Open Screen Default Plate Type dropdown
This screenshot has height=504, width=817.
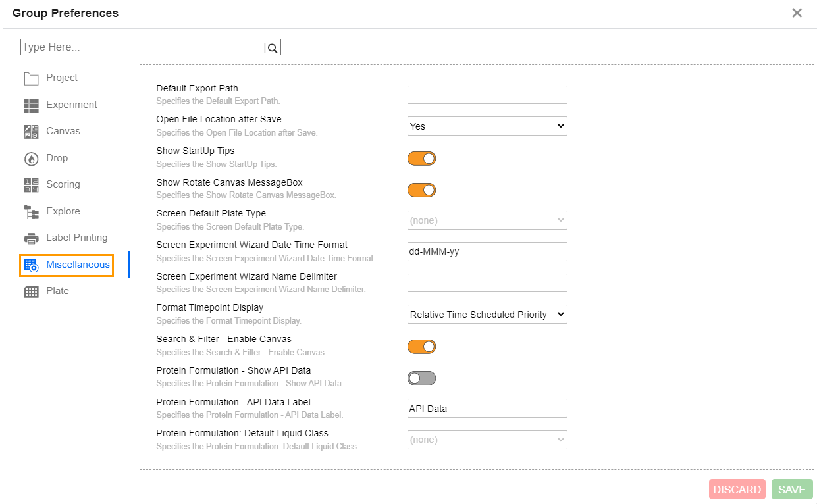[x=487, y=220]
